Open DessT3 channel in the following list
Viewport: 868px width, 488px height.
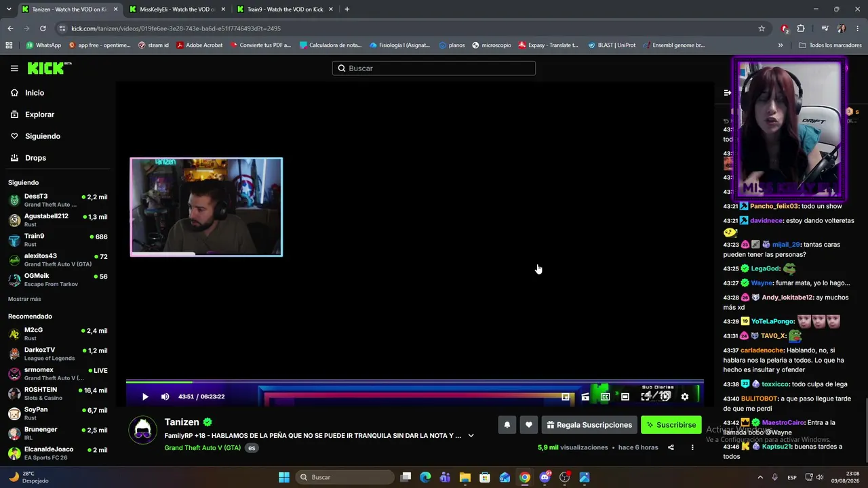coord(57,200)
